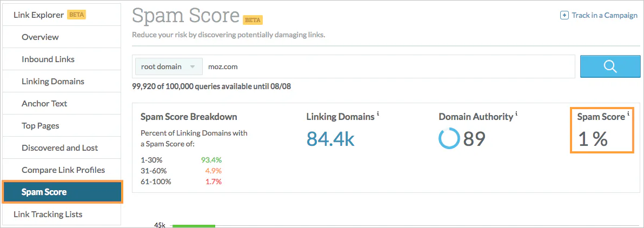
Task: Click the plus icon beside Track in a Campaign
Action: pyautogui.click(x=564, y=15)
